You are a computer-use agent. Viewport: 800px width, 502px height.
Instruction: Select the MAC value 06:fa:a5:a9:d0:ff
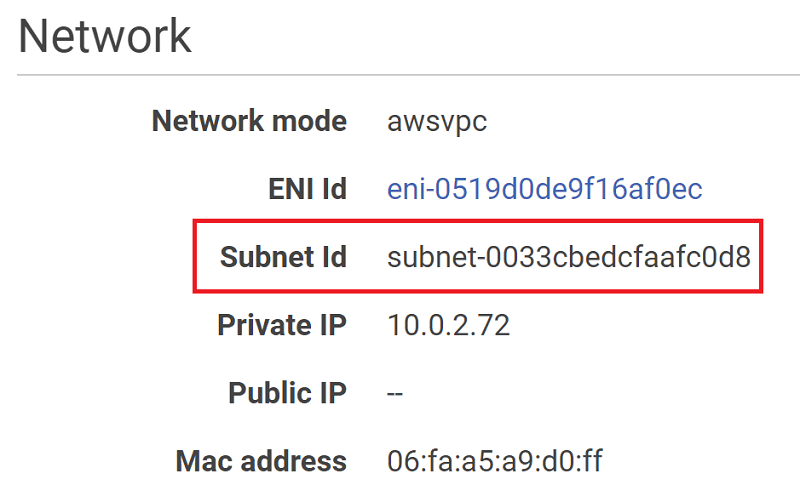(x=494, y=461)
